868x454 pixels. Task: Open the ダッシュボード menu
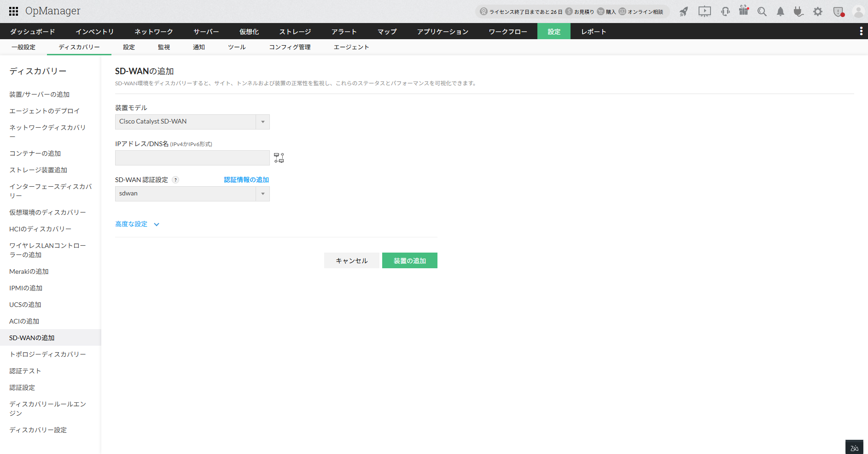click(x=33, y=31)
